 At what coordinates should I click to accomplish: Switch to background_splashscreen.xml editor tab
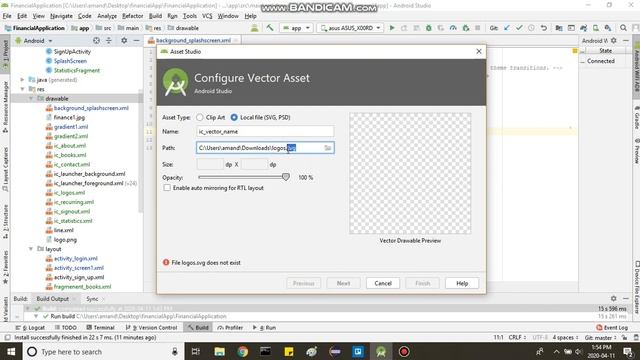(x=193, y=40)
